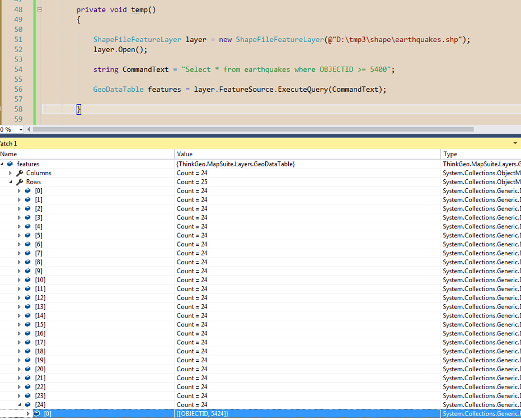Click the cube icon of row [23]

click(x=28, y=396)
